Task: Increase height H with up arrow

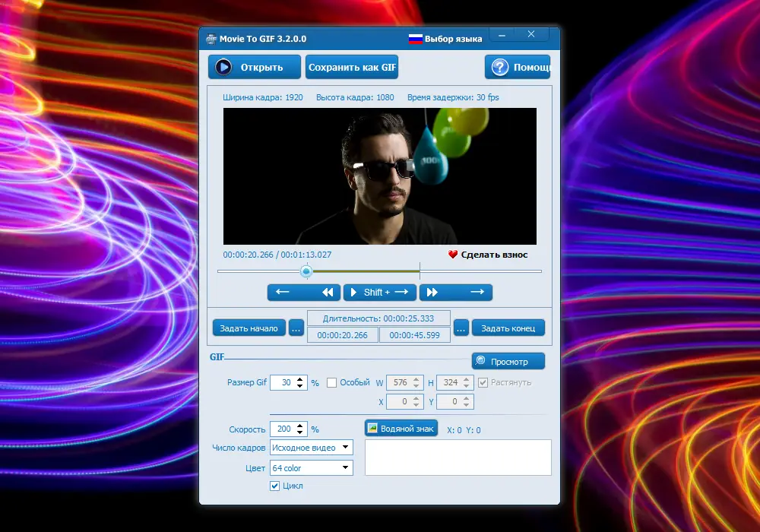Action: click(x=467, y=379)
